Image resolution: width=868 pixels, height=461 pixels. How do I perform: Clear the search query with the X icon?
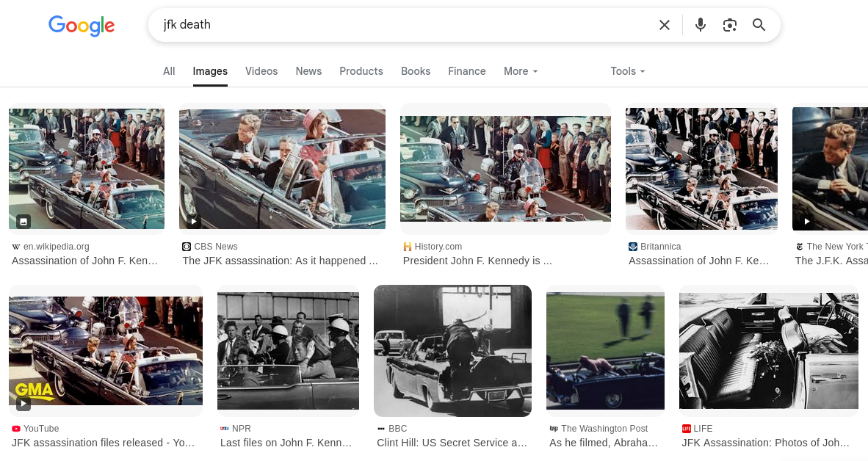coord(665,25)
